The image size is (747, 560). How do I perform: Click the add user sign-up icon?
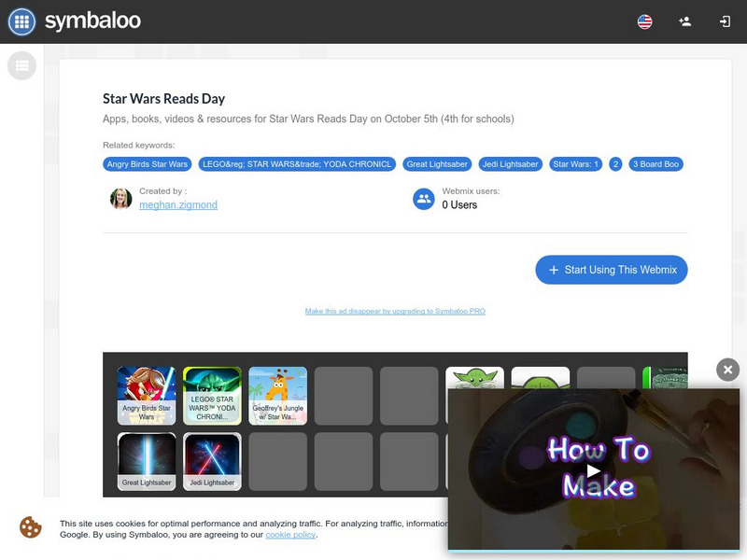tap(684, 21)
